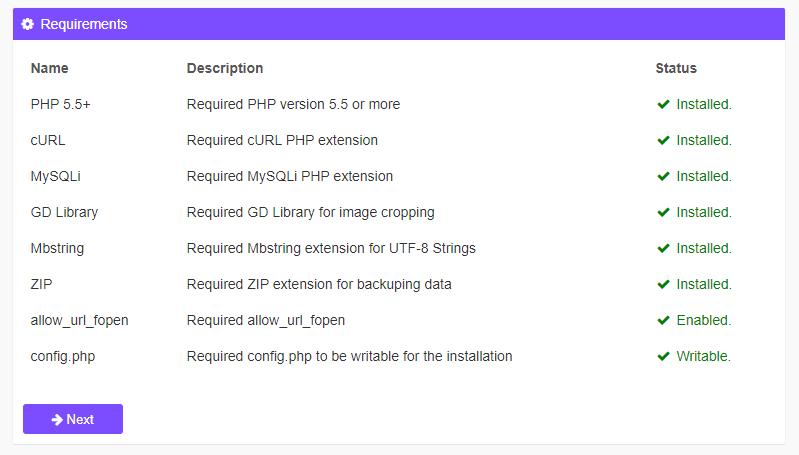Screen dimensions: 799x455
Task: Click the MySQLi installed checkmark icon
Action: click(x=663, y=176)
